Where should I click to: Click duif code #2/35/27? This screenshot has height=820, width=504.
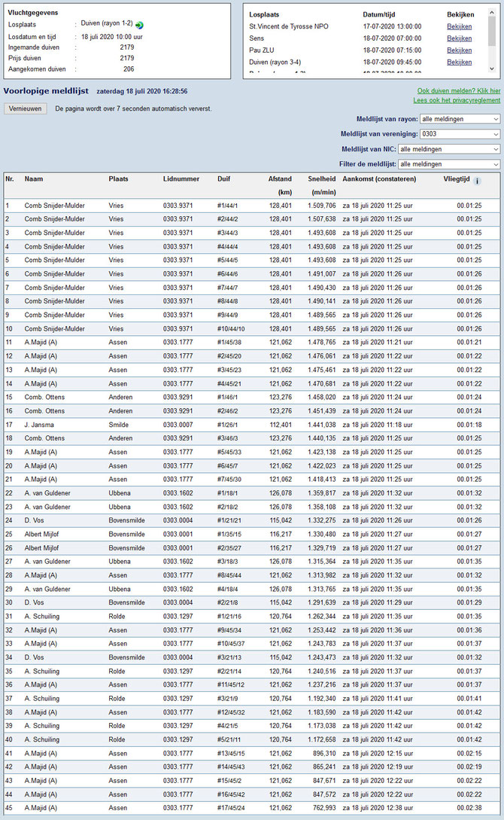coord(229,548)
